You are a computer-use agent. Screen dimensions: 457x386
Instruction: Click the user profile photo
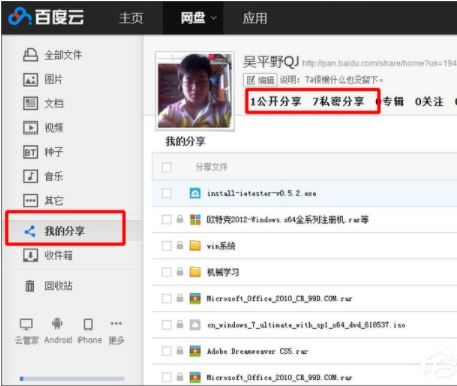point(195,91)
